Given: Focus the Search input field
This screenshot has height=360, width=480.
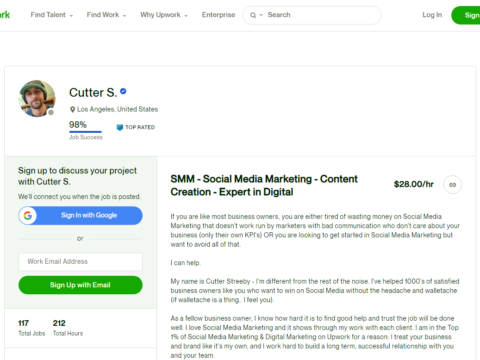Looking at the screenshot, I should point(322,15).
